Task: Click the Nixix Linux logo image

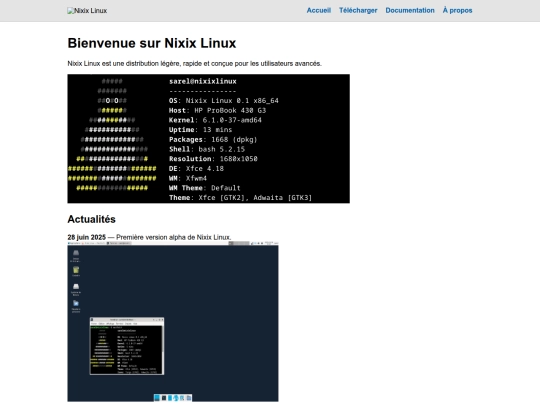Action: click(87, 11)
